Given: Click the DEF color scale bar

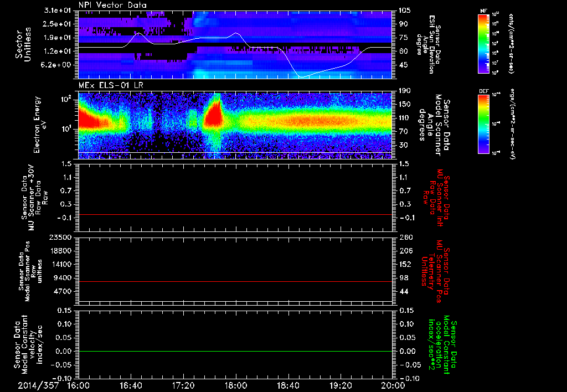Looking at the screenshot, I should [484, 123].
